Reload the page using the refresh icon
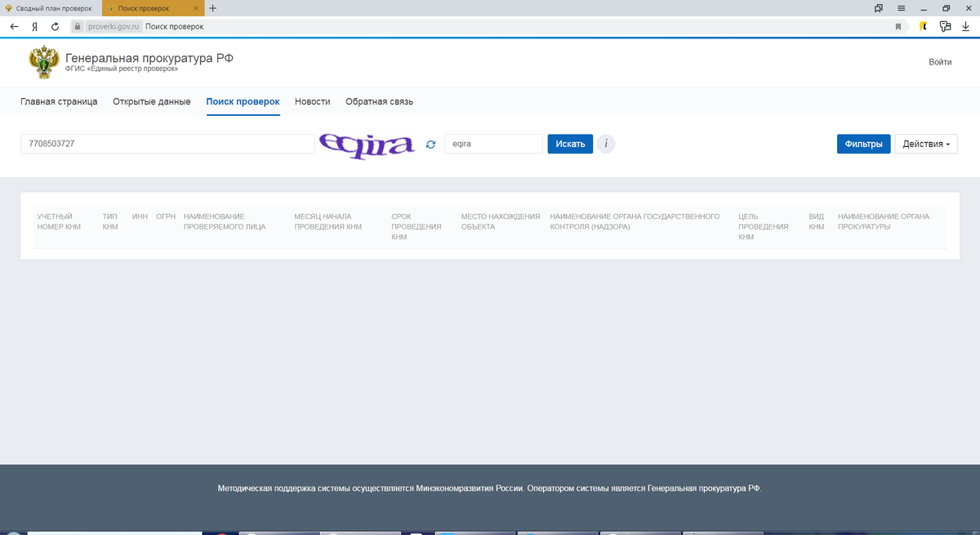The height and width of the screenshot is (535, 980). [x=54, y=26]
